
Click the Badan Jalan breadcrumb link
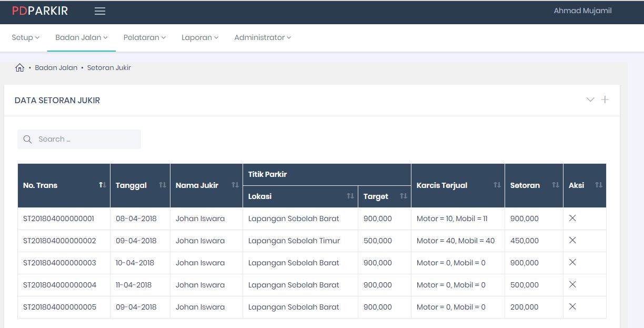(x=56, y=68)
